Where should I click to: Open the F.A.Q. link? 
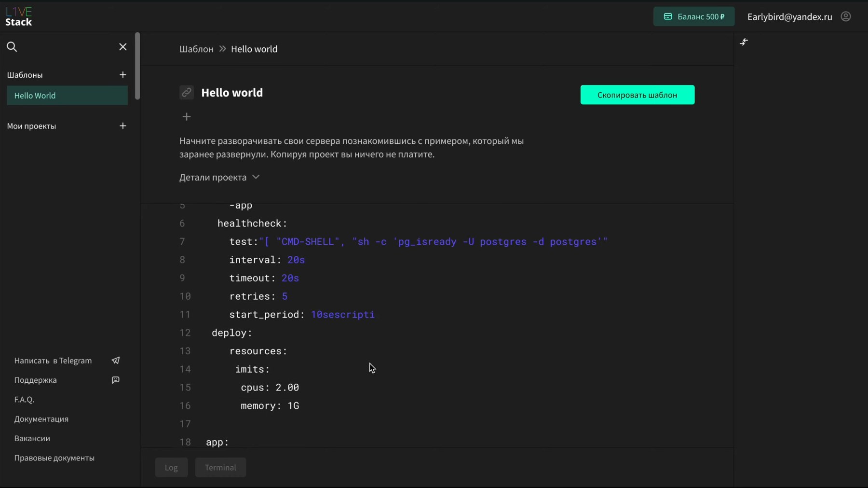click(24, 399)
